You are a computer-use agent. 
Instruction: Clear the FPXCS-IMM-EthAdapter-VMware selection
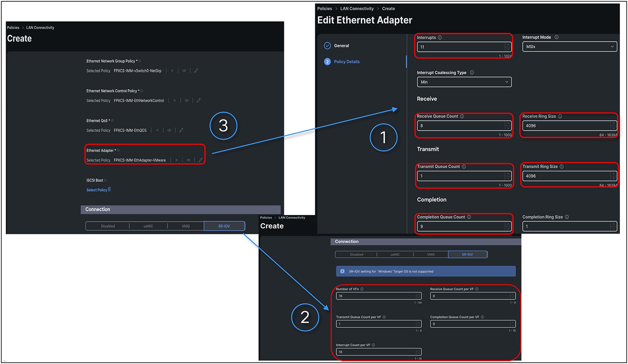176,160
